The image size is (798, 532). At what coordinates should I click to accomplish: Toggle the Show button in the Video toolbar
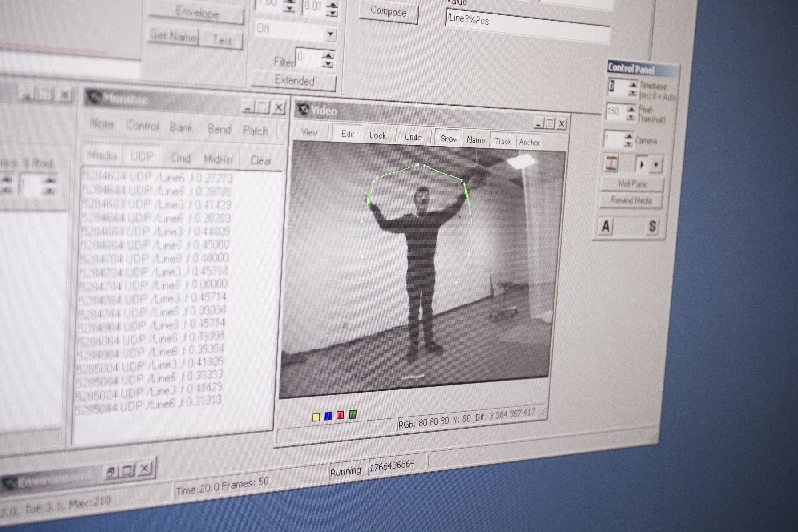click(x=449, y=139)
